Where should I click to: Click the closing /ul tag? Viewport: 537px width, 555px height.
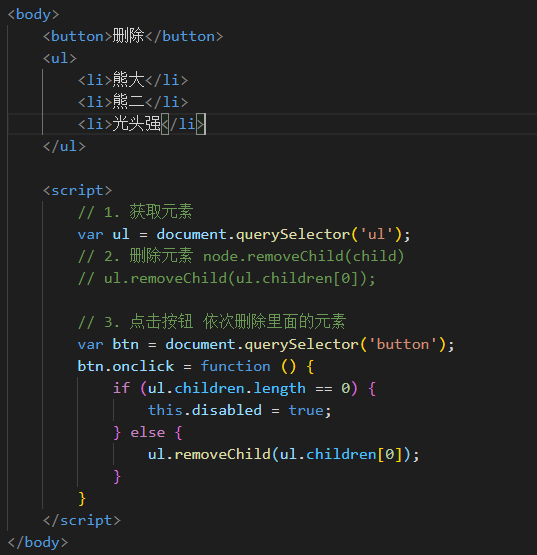[x=64, y=146]
